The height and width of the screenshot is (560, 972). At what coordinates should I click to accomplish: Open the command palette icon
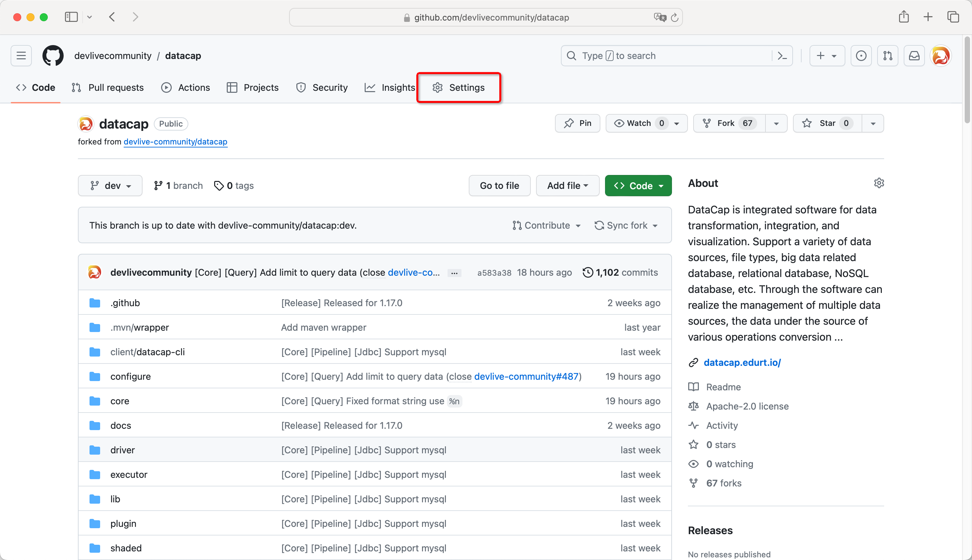tap(782, 56)
